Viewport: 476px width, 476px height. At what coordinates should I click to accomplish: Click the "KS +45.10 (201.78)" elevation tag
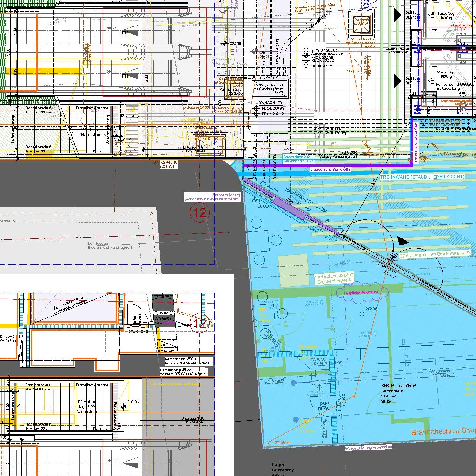(169, 165)
